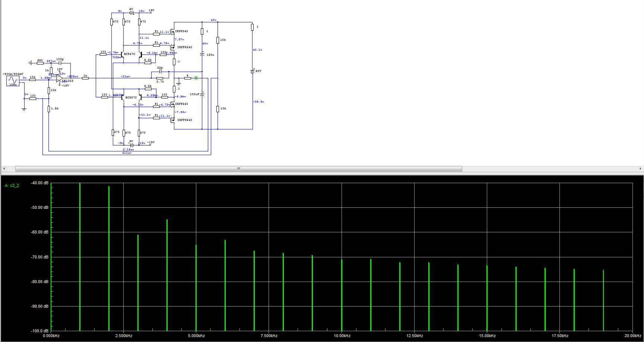Click the ground symbol below signal source

tap(24, 109)
